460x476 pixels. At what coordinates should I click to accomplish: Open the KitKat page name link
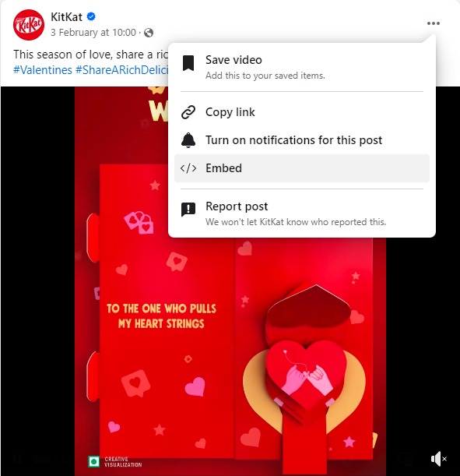pyautogui.click(x=66, y=16)
